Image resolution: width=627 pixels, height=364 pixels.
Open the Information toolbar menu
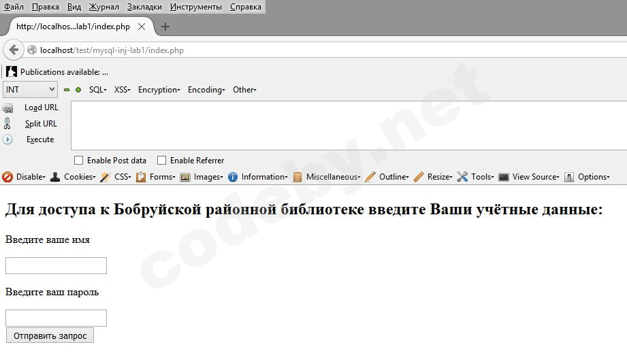(x=264, y=177)
